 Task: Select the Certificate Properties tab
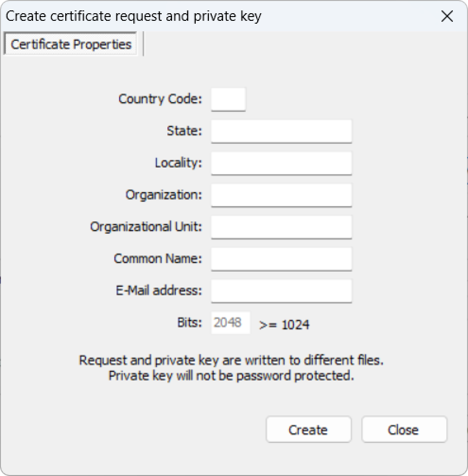71,44
